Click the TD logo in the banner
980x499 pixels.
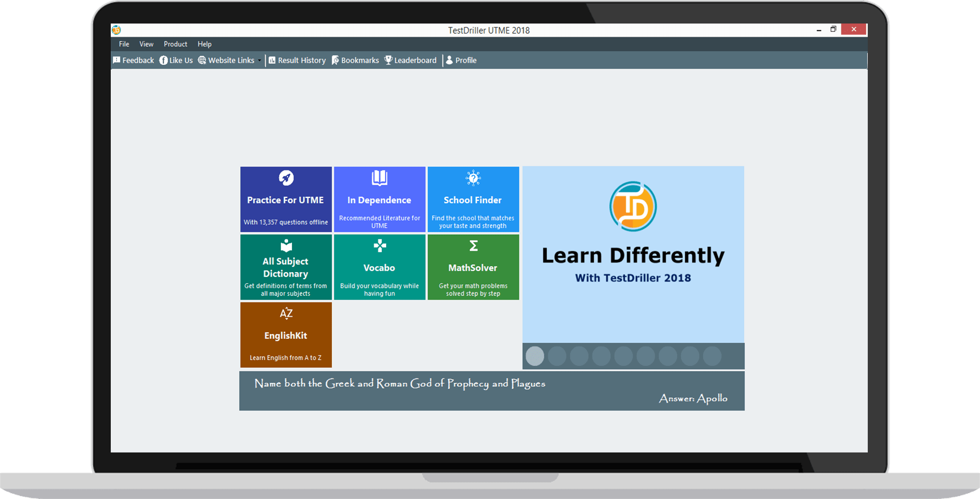pyautogui.click(x=633, y=206)
